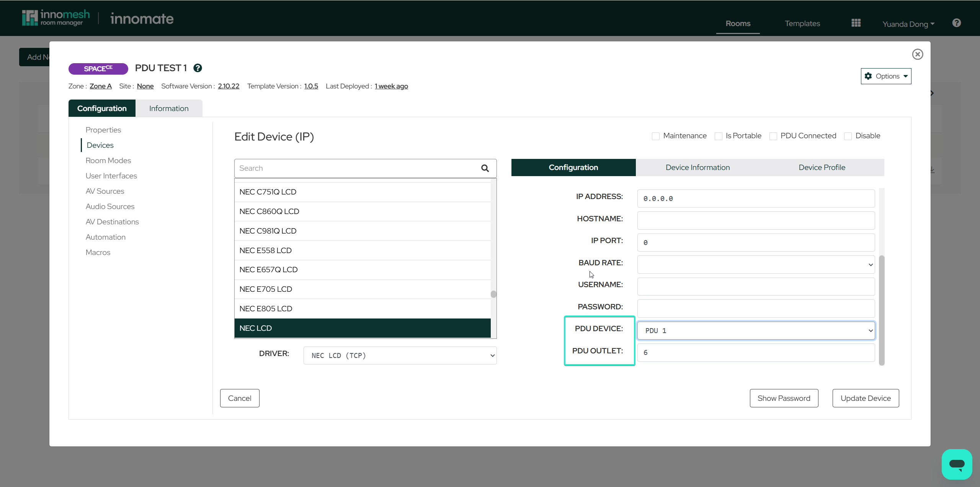The width and height of the screenshot is (980, 487).
Task: Switch to the Templates tab
Action: point(802,23)
